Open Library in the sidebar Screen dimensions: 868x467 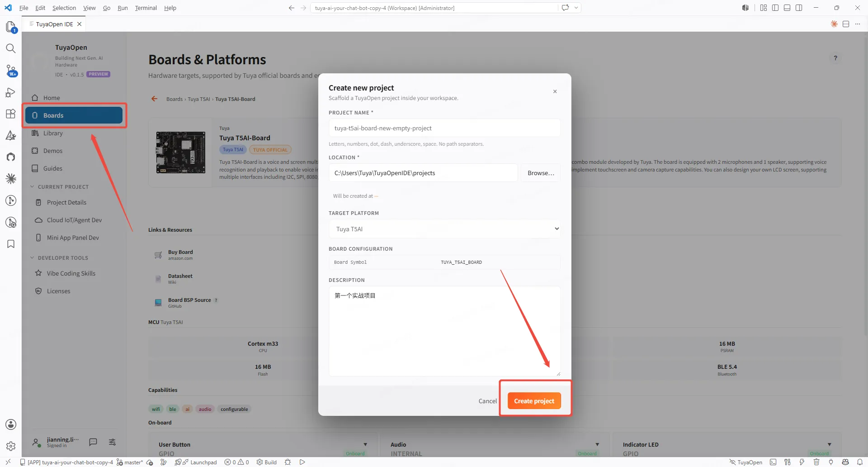click(x=53, y=133)
